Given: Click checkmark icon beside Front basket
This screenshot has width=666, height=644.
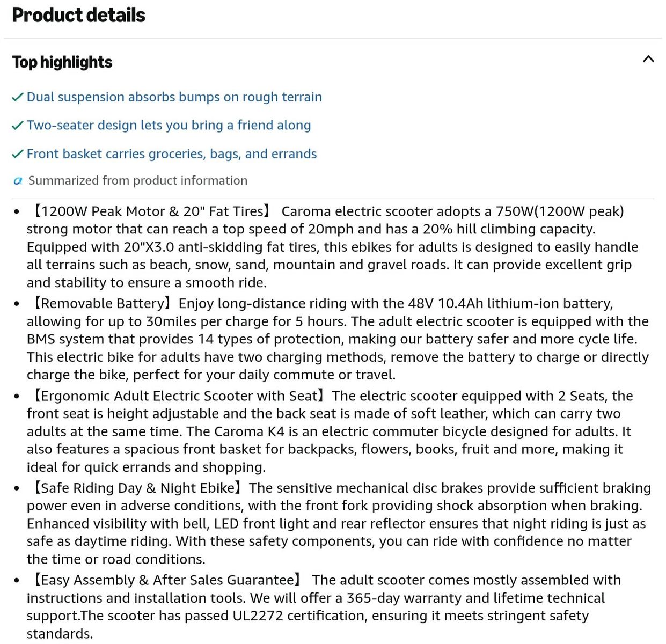Looking at the screenshot, I should point(18,154).
